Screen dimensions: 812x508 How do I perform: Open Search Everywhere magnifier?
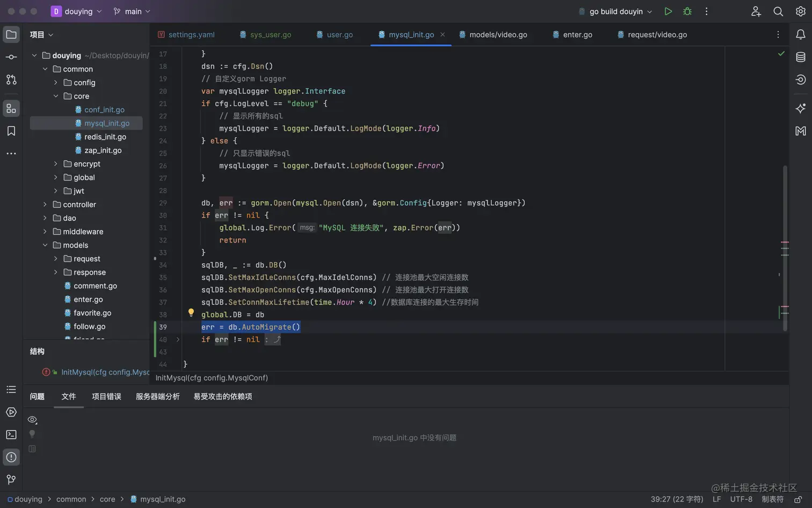pos(778,11)
